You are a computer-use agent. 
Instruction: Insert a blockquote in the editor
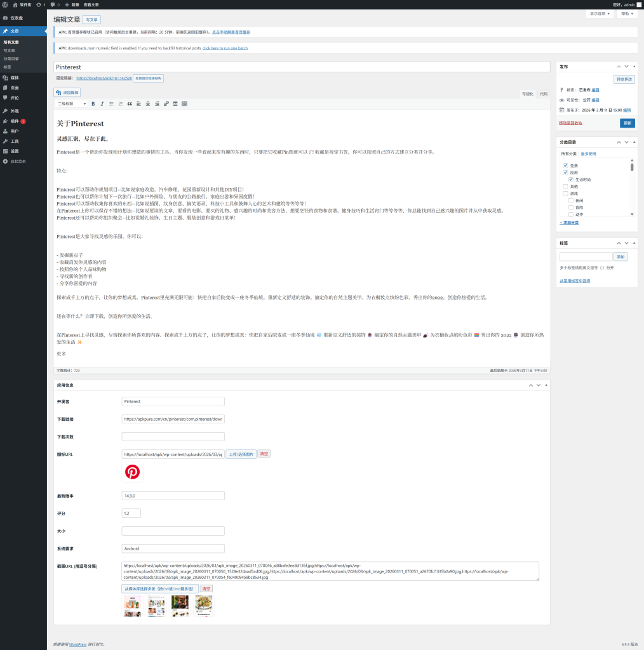[130, 103]
